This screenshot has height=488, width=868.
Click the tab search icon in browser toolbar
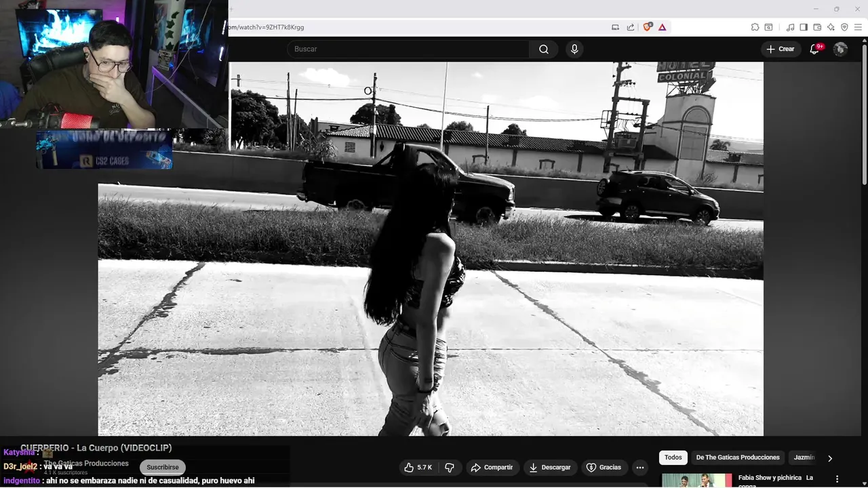tap(768, 27)
